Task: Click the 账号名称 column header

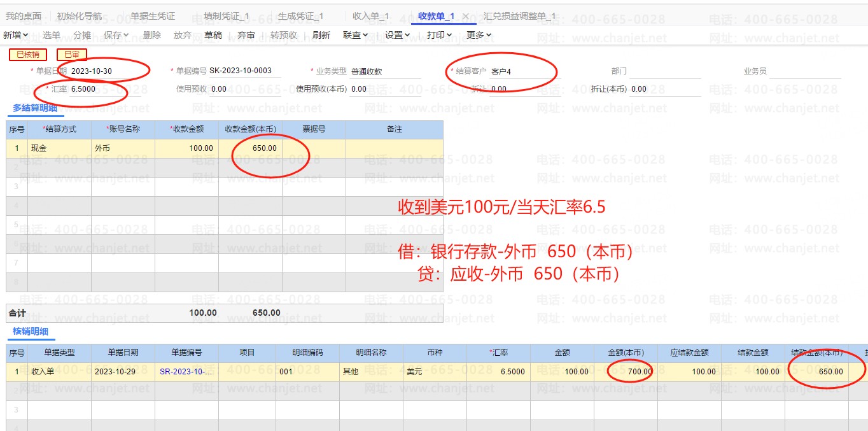Action: 123,129
